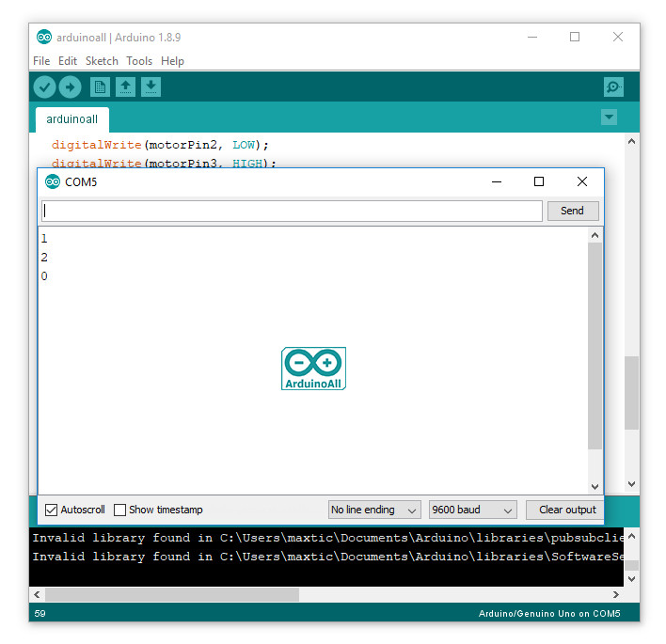The height and width of the screenshot is (644, 666).
Task: Click the line number 59 in status bar
Action: 40,613
